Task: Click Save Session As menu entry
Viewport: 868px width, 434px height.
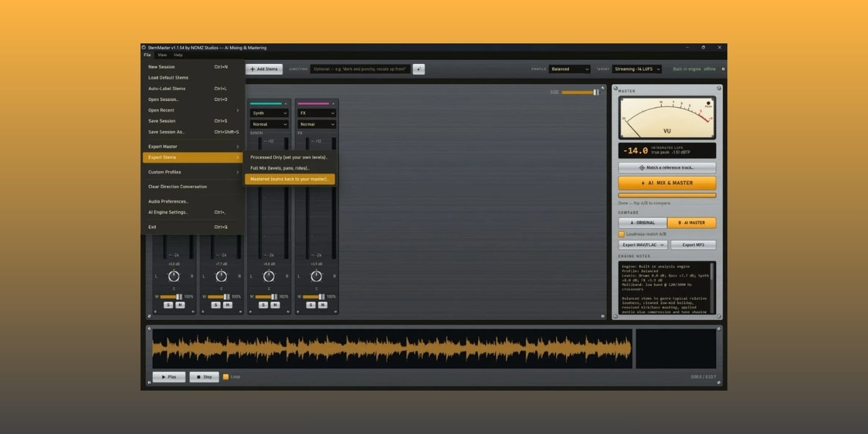Action: click(x=193, y=131)
